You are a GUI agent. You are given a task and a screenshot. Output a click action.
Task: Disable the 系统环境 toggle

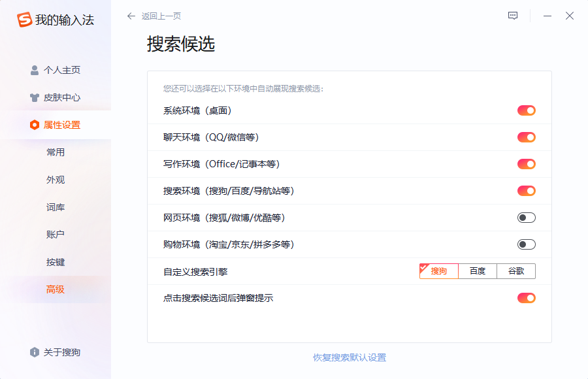pos(525,110)
